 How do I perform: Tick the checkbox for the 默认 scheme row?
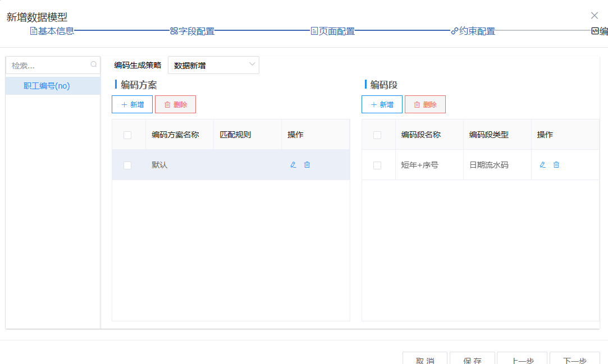(x=127, y=165)
